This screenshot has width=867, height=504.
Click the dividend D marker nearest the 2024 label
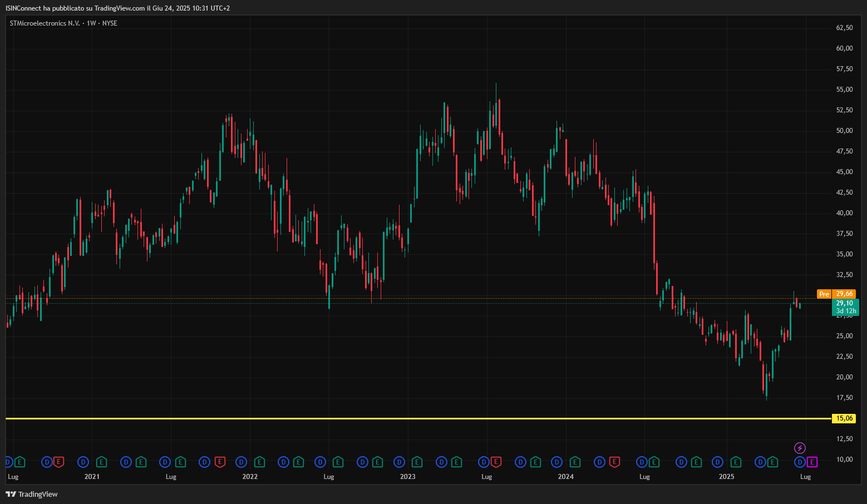(557, 462)
